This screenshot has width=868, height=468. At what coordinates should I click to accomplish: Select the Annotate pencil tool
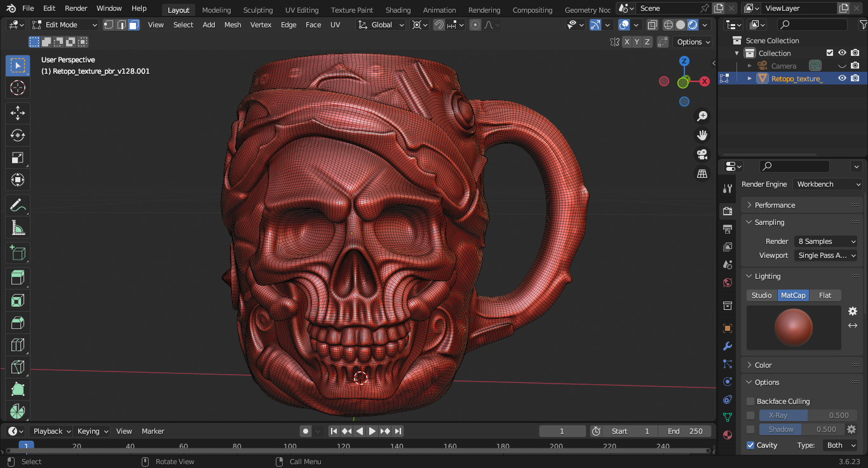tap(18, 206)
